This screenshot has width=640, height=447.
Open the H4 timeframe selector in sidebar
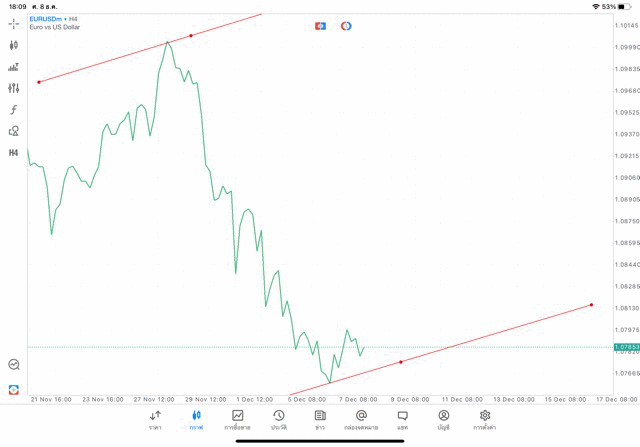[x=14, y=153]
